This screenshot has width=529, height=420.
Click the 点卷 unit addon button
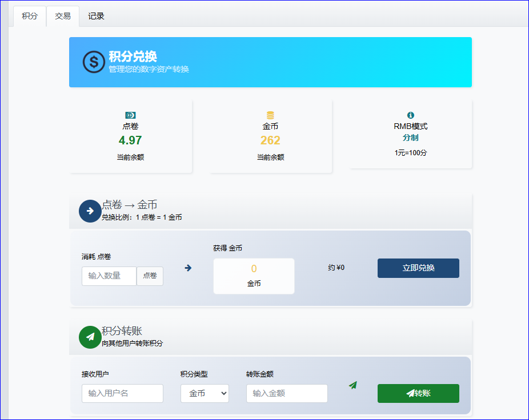150,276
